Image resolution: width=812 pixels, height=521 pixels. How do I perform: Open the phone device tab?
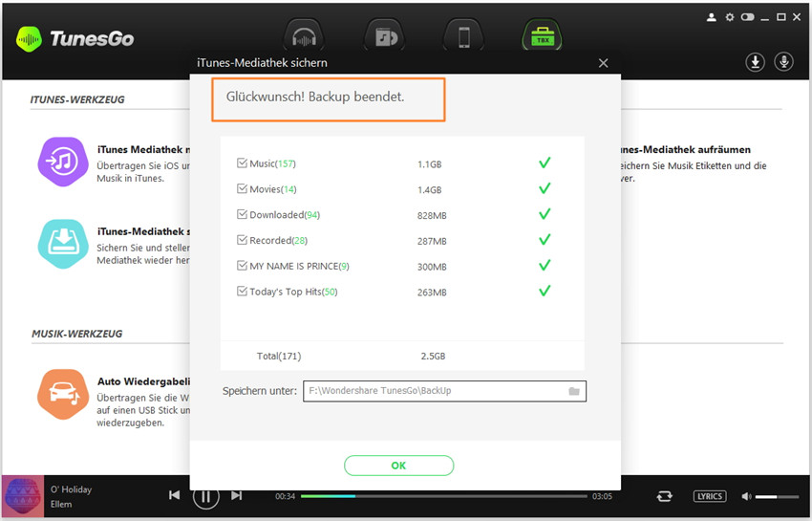(x=463, y=36)
